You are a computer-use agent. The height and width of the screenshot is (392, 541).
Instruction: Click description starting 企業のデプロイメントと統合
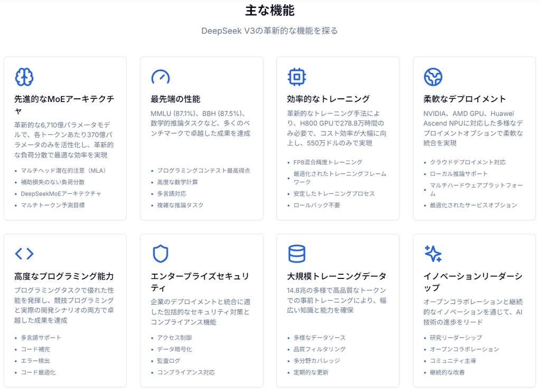tap(200, 312)
